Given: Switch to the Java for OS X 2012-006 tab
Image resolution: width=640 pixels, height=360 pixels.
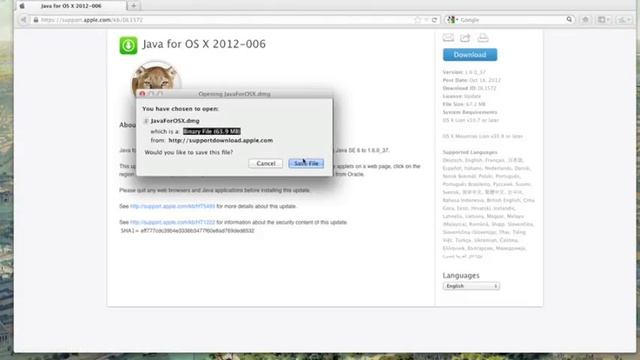Looking at the screenshot, I should [71, 6].
